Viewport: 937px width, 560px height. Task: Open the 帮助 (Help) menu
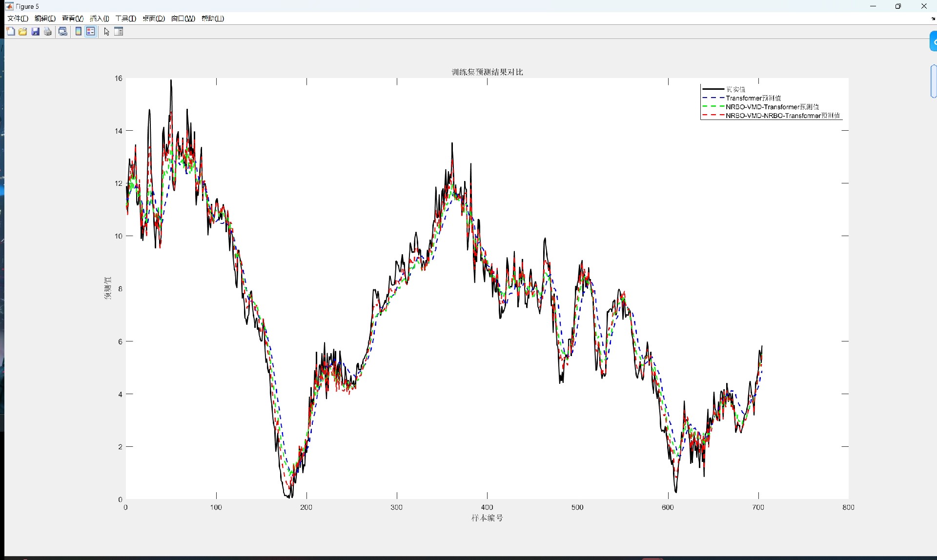[x=212, y=19]
